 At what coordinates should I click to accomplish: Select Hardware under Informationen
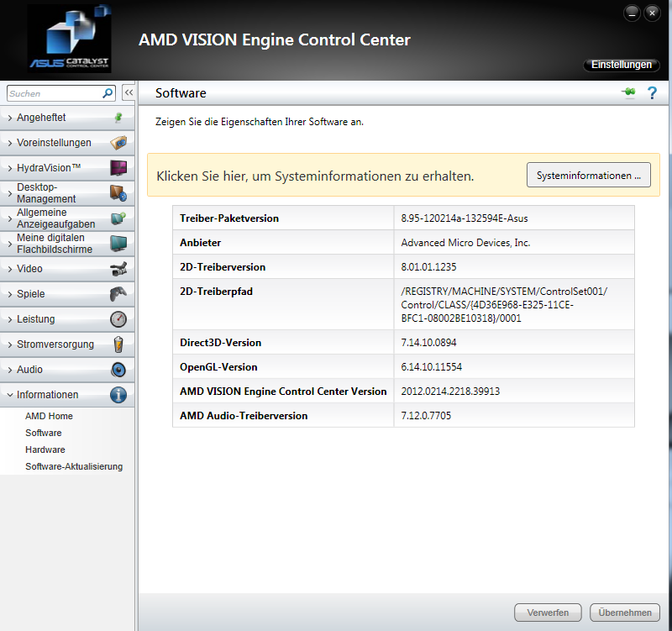(45, 450)
